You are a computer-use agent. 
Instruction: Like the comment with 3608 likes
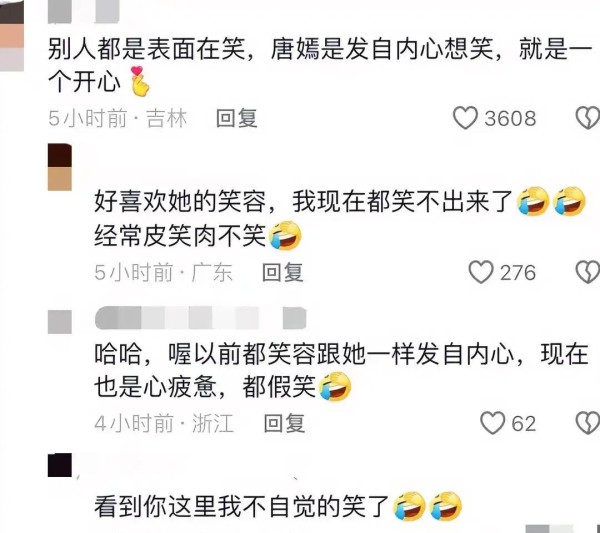point(465,118)
